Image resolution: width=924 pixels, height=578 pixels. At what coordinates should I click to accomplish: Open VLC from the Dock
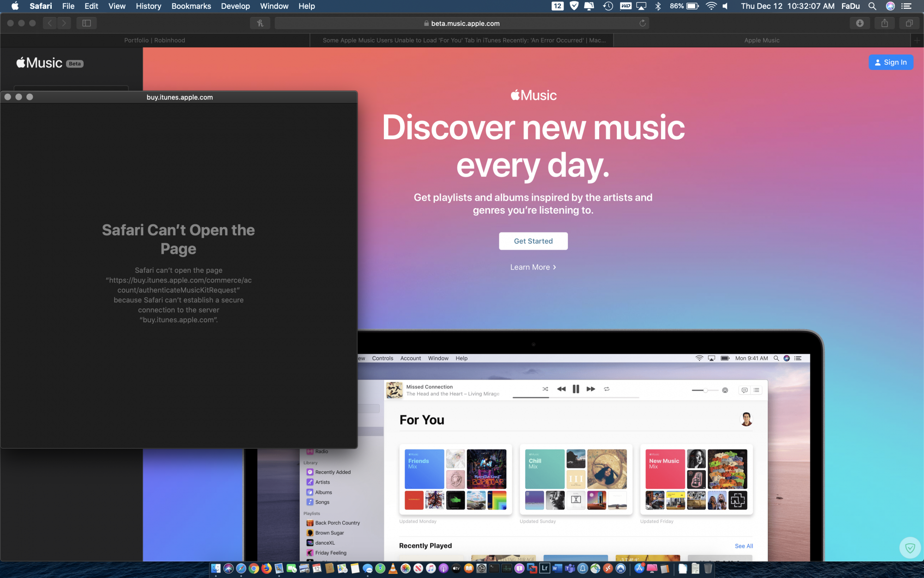393,569
